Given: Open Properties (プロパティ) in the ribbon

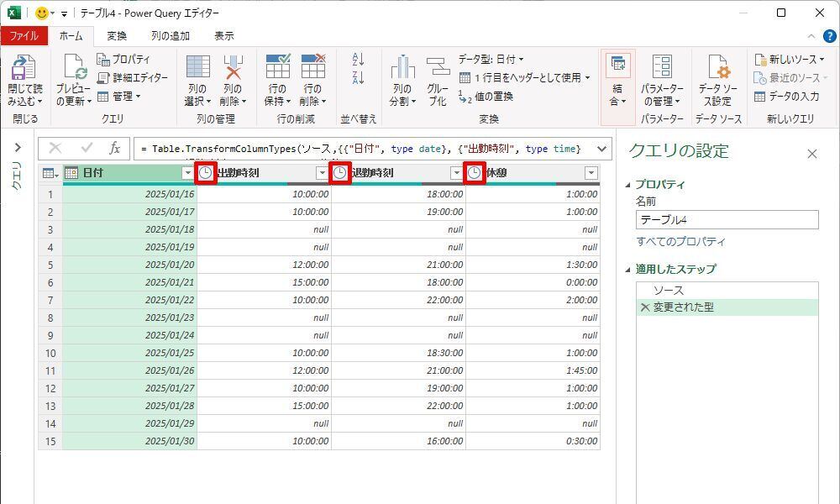Looking at the screenshot, I should pyautogui.click(x=123, y=59).
